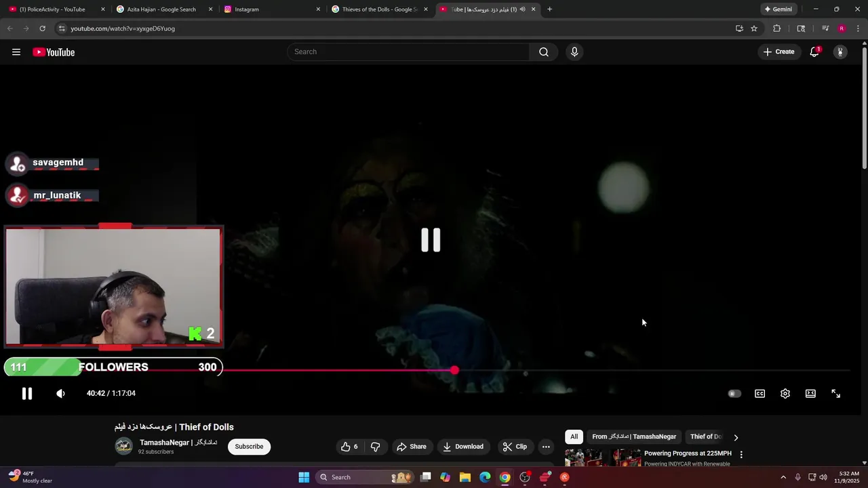Screen dimensions: 868x488
Task: Open the media controls icon in toolbar
Action: (825, 28)
